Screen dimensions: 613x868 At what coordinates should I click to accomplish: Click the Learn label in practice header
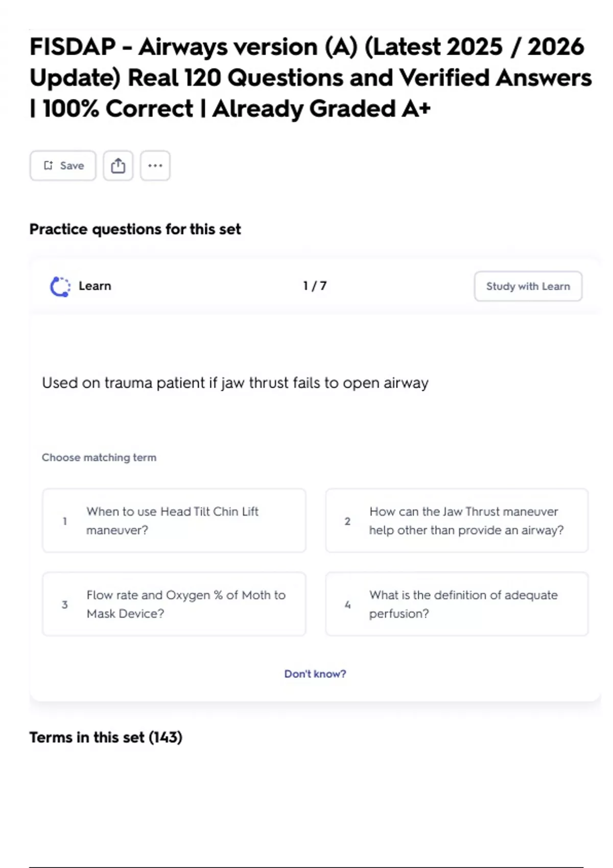pos(95,286)
